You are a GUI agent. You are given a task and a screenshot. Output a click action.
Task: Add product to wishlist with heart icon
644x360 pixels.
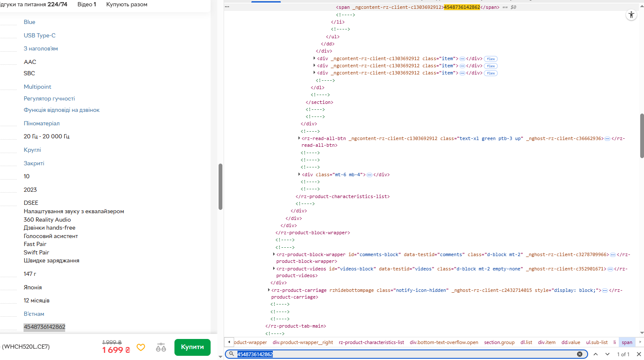click(x=141, y=347)
